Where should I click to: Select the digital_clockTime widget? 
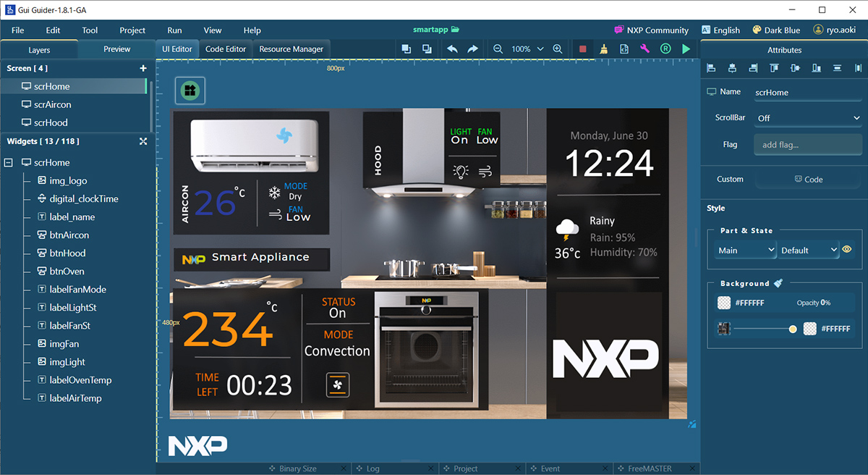[x=84, y=199]
